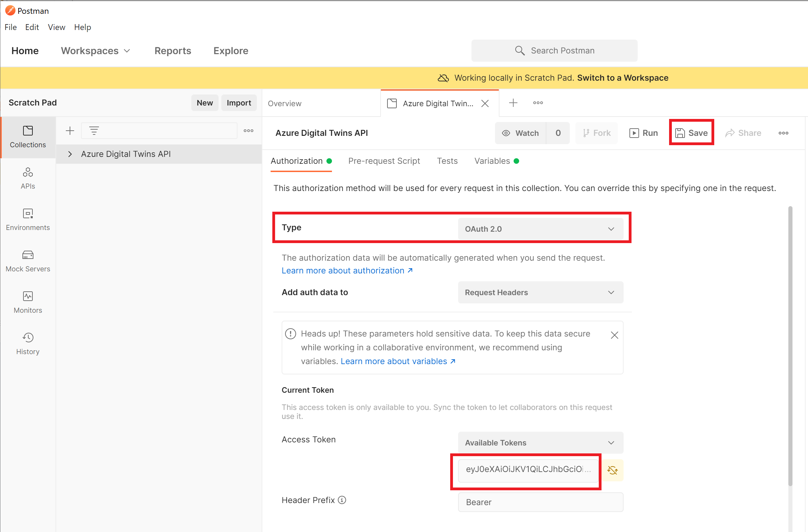Click the Mock Servers icon in sidebar
808x532 pixels.
[x=28, y=255]
